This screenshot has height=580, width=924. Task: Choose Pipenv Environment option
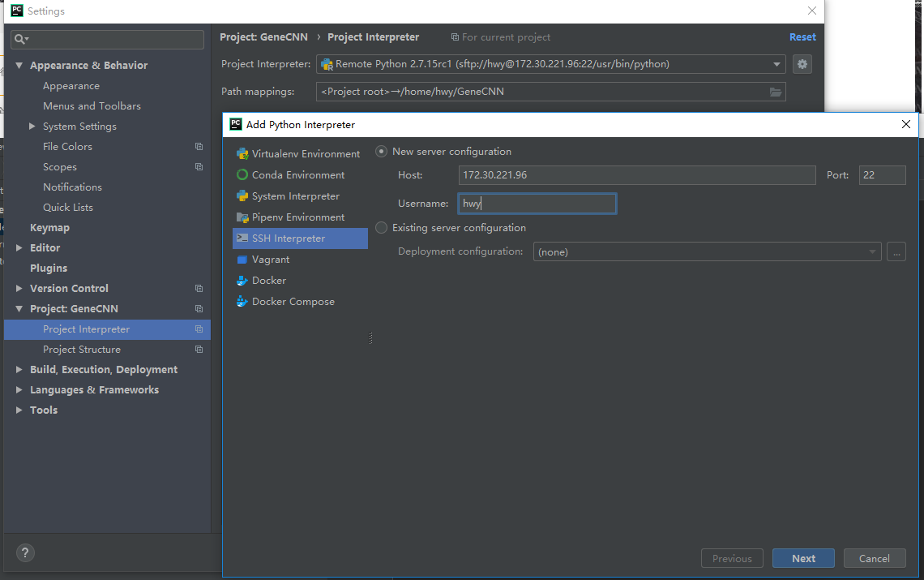[300, 217]
